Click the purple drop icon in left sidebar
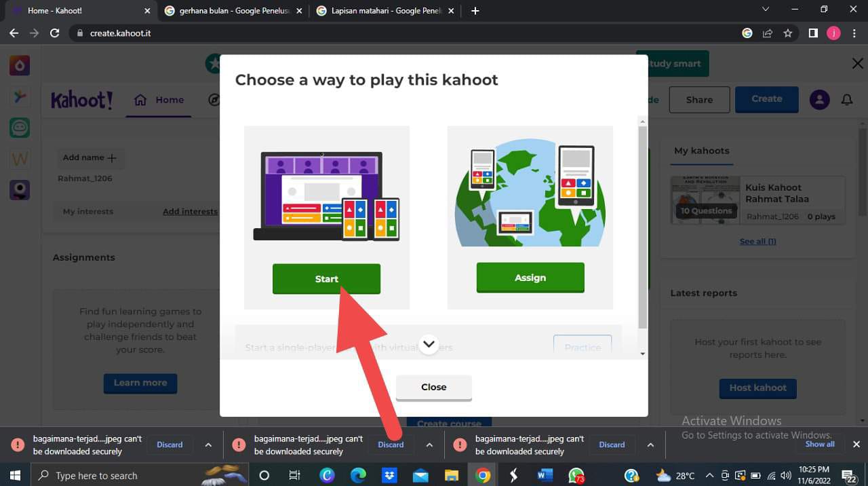 coord(20,65)
